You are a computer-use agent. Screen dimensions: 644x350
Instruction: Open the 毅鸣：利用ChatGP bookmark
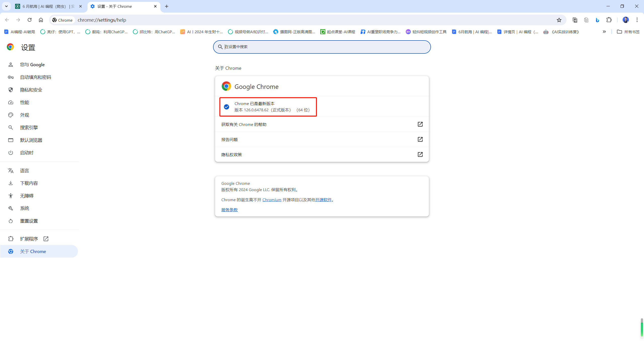click(107, 32)
